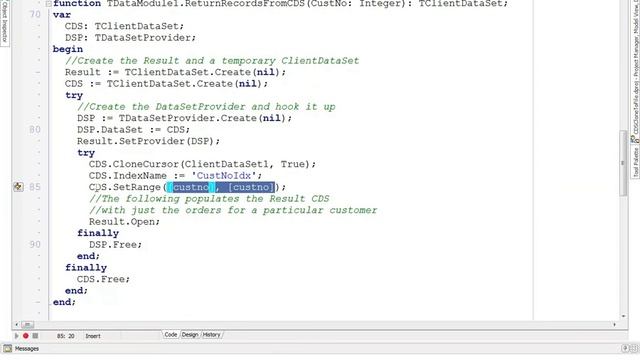Click line number 70 in the gutter
The height and width of the screenshot is (360, 640).
pos(35,15)
